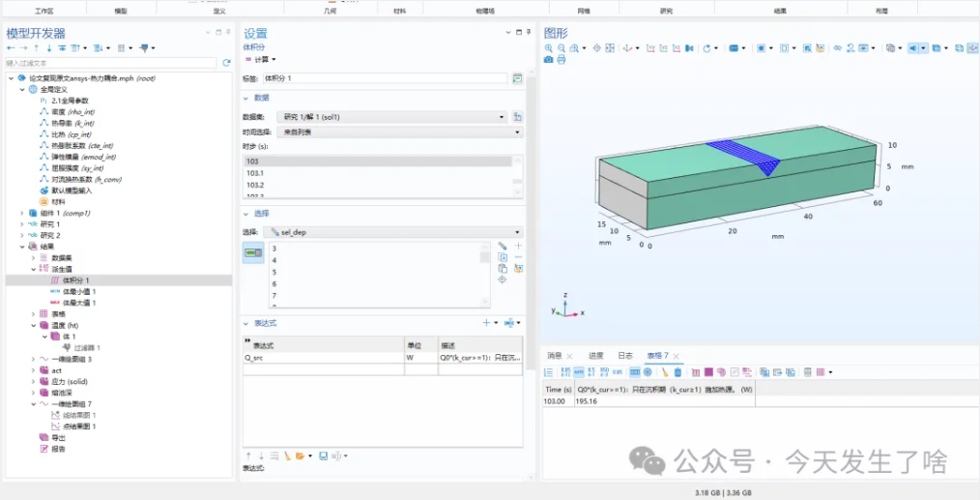This screenshot has width=980, height=500.
Task: Collapse the 全局定义 tree node
Action: click(22, 90)
